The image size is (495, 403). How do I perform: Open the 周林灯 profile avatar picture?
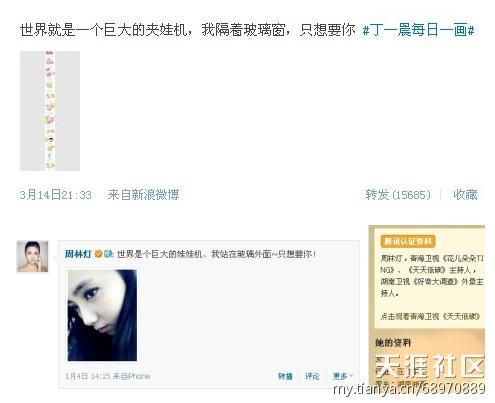(32, 256)
